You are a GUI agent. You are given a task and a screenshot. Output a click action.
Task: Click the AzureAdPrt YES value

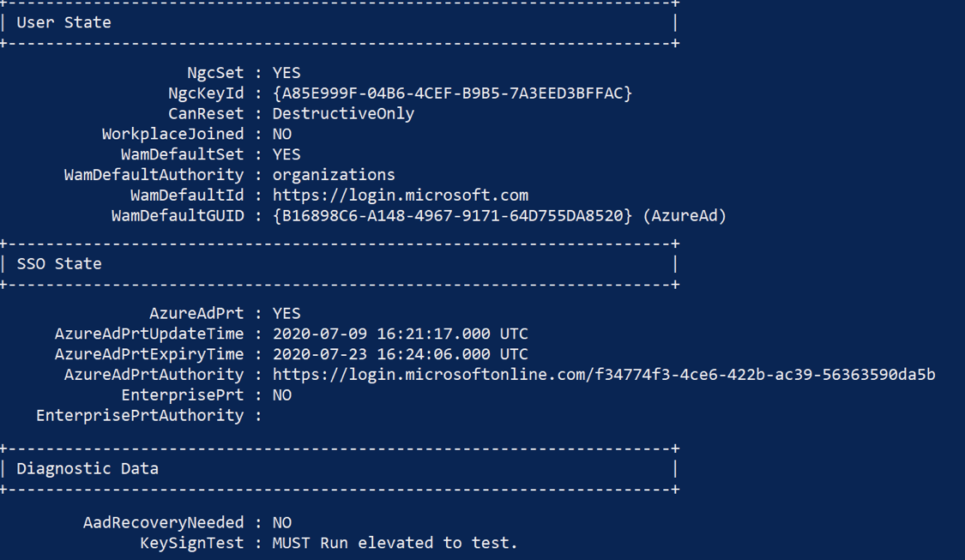coord(286,313)
